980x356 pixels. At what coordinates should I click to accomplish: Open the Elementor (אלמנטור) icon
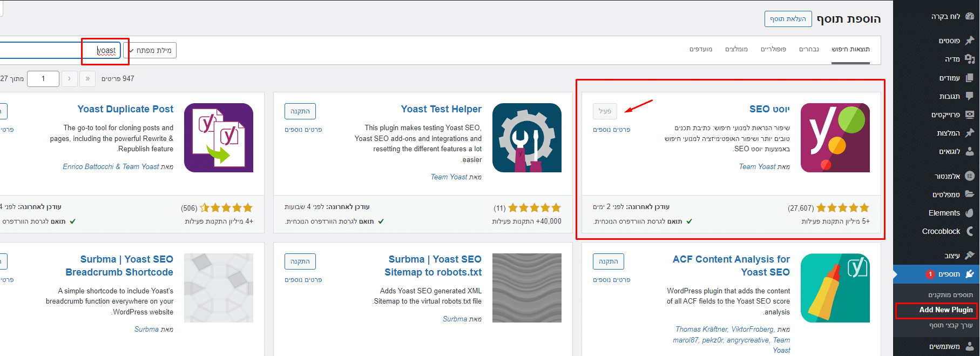pyautogui.click(x=970, y=176)
